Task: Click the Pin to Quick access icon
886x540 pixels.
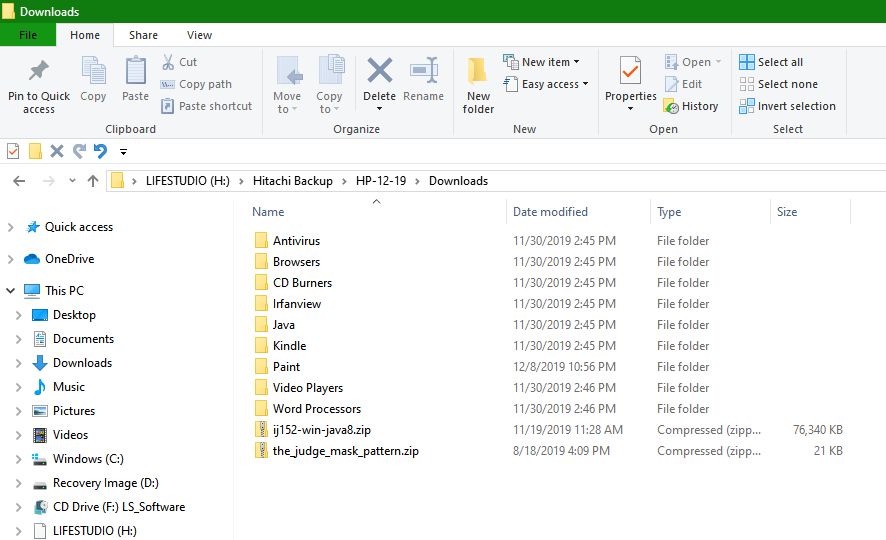Action: tap(38, 71)
